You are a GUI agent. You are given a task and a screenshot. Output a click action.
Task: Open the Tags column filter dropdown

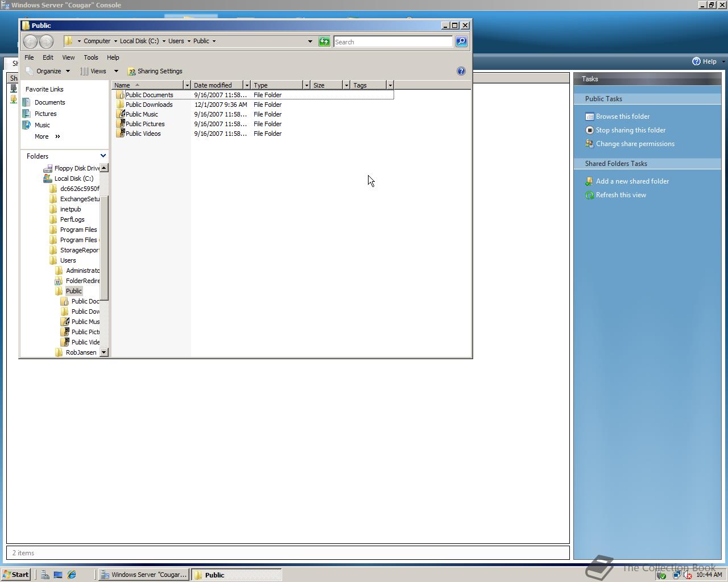(x=390, y=85)
